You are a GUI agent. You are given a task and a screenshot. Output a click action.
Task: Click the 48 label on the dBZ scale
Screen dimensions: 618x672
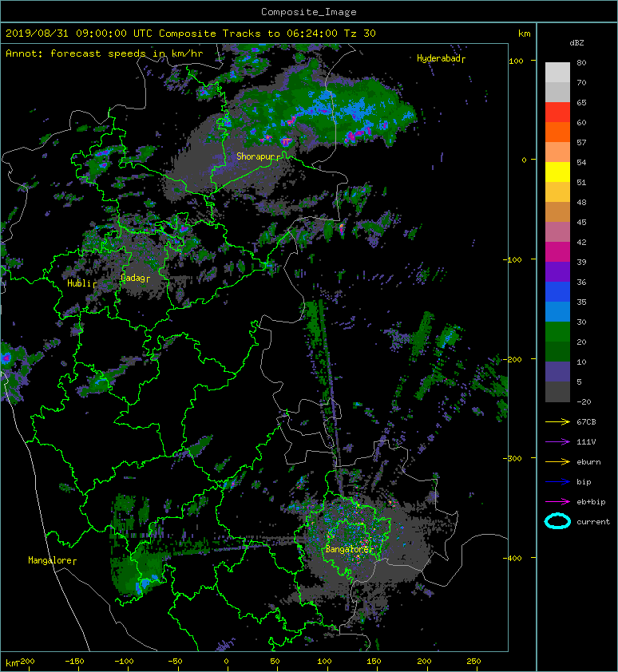click(x=581, y=202)
